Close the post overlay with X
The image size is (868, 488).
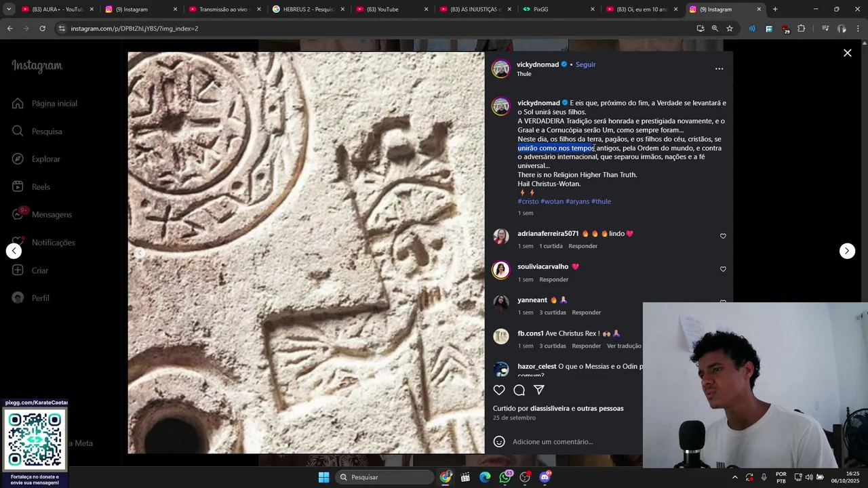(847, 53)
